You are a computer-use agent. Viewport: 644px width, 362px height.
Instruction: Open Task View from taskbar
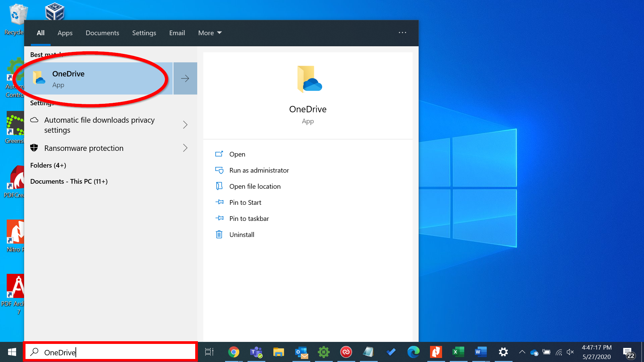[x=209, y=352]
